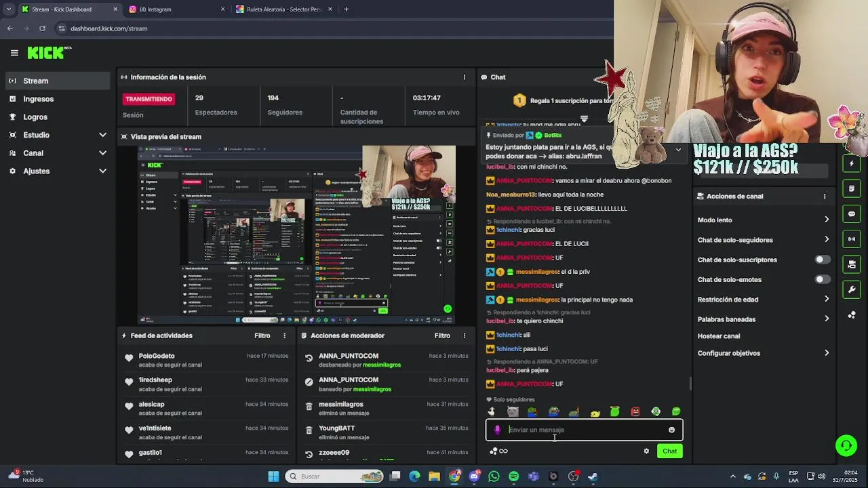The image size is (868, 488).
Task: Open moderator actions three-dot menu
Action: tap(464, 335)
